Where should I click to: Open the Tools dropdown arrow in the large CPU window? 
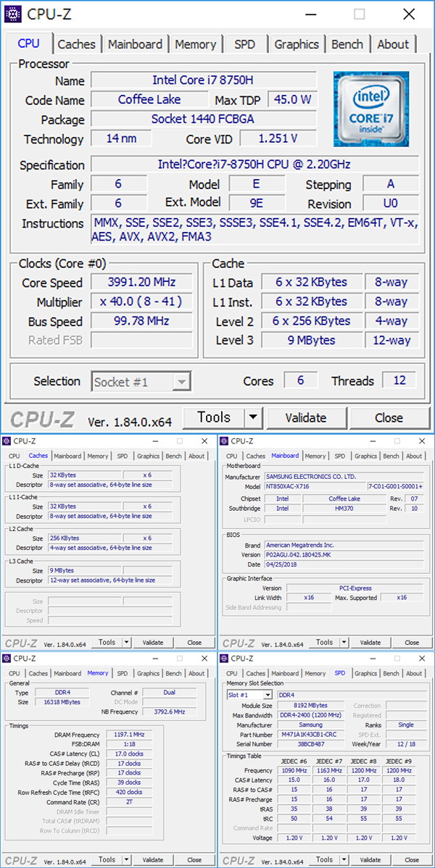point(253,417)
